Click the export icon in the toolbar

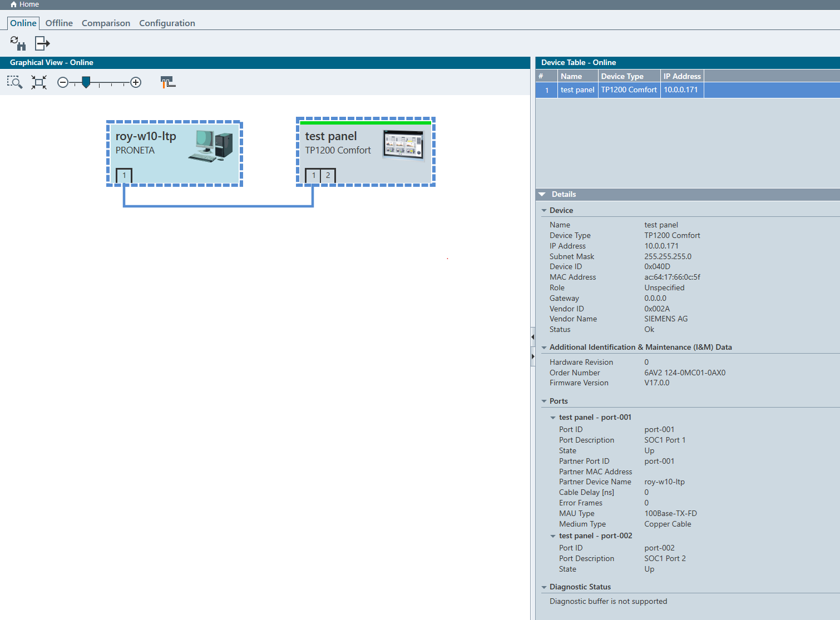point(42,43)
